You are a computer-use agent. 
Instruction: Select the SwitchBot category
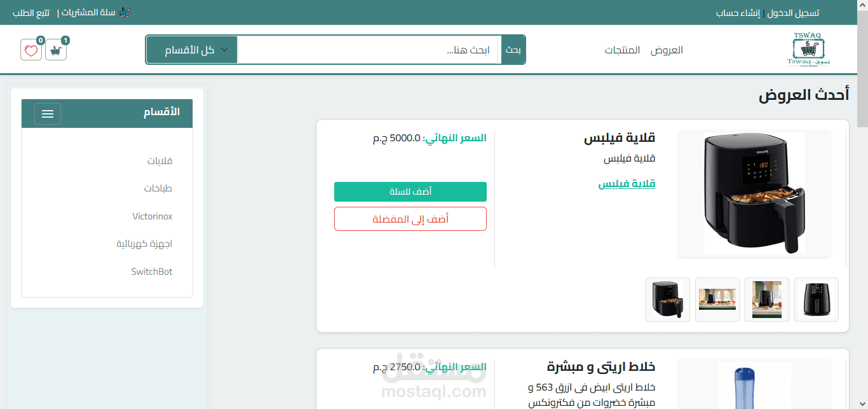point(152,272)
